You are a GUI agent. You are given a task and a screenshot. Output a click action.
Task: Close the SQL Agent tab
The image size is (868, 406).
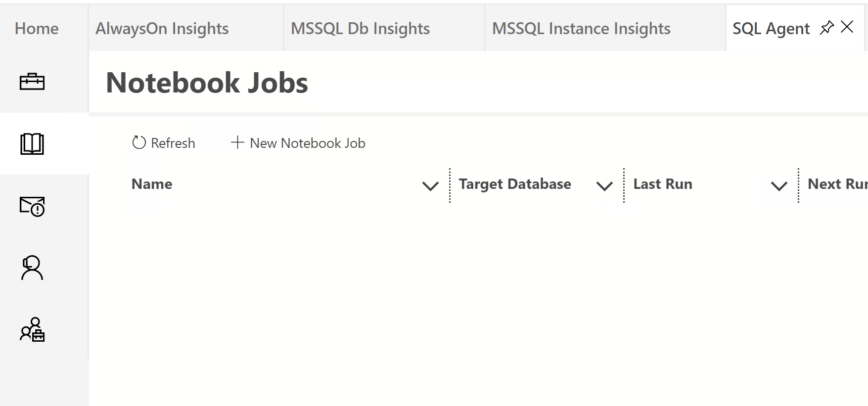[x=847, y=27]
